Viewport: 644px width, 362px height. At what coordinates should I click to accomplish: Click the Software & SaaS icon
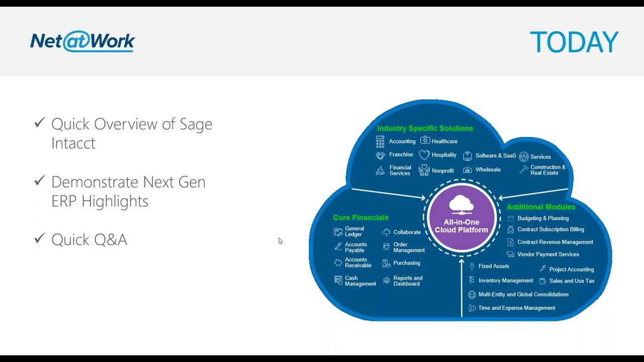coord(467,156)
